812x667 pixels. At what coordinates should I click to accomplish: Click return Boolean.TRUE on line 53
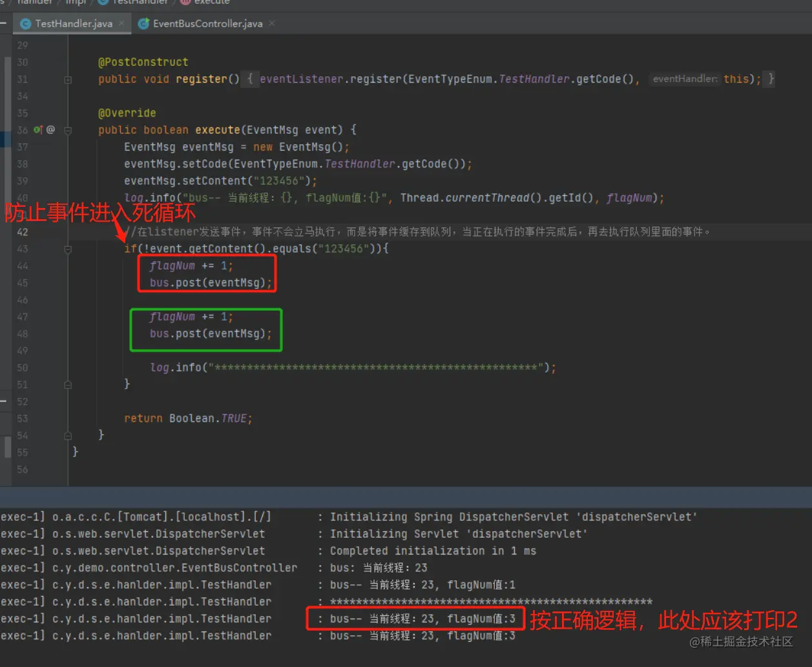click(188, 419)
